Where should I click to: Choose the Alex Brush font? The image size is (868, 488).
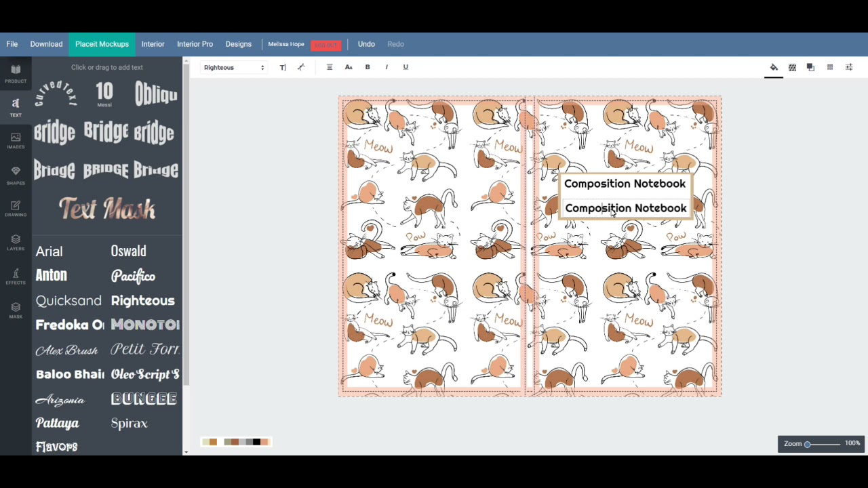point(66,350)
